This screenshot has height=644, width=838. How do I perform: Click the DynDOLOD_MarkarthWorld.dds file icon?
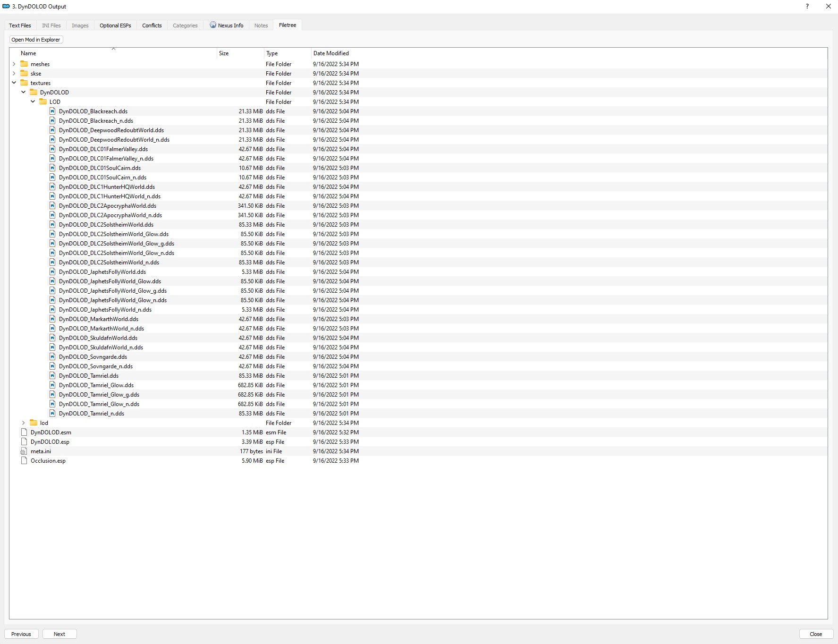pos(52,319)
